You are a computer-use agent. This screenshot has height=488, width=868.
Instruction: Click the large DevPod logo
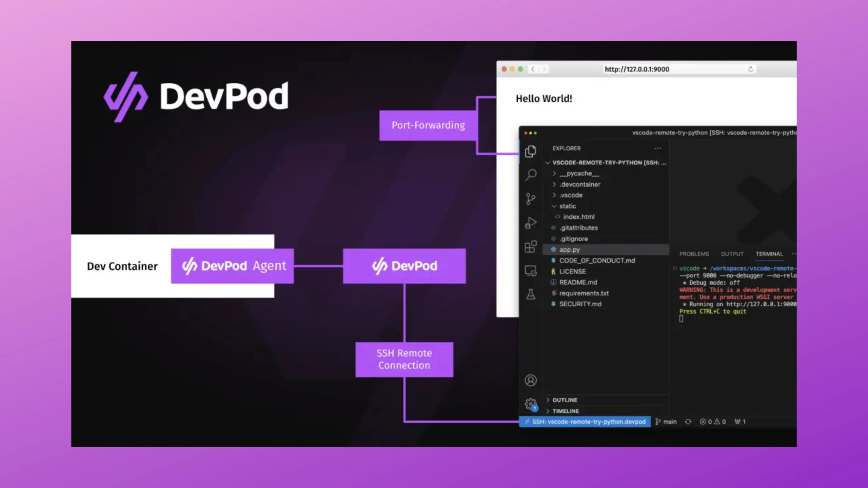click(196, 97)
